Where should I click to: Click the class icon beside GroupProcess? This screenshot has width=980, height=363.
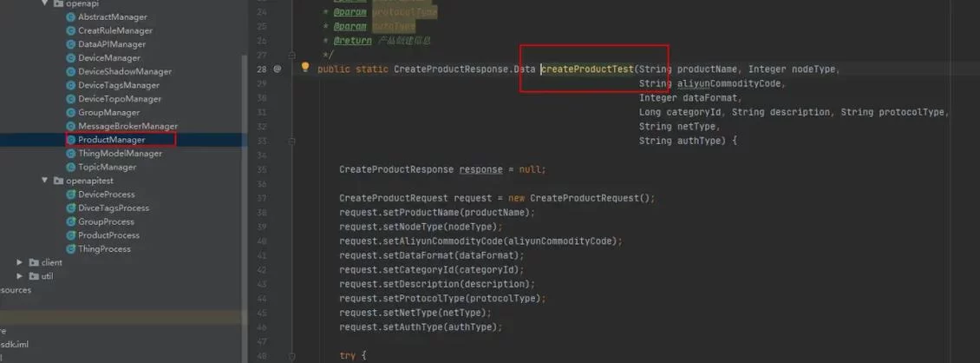[x=71, y=221]
